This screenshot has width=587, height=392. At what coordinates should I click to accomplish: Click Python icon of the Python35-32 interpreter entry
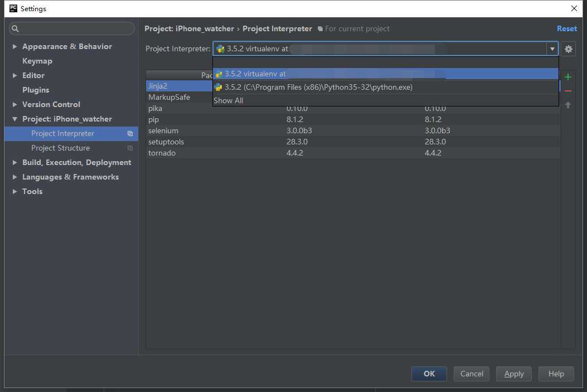point(219,87)
